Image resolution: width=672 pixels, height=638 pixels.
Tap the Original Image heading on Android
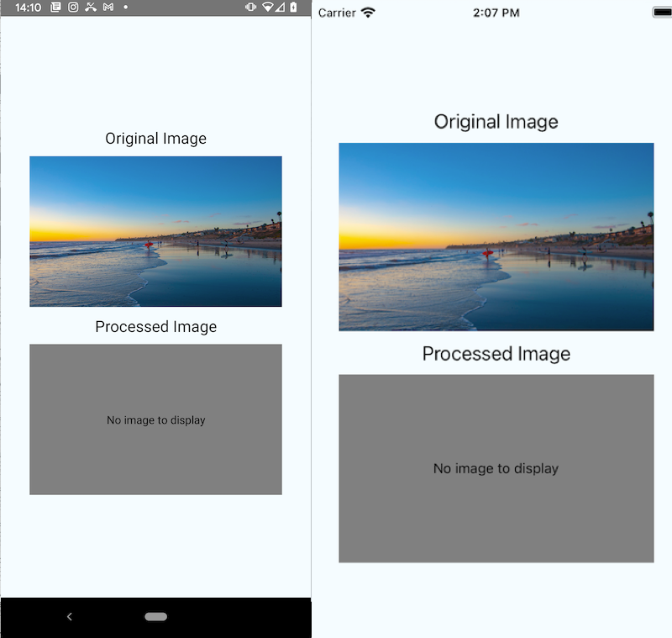click(x=155, y=139)
